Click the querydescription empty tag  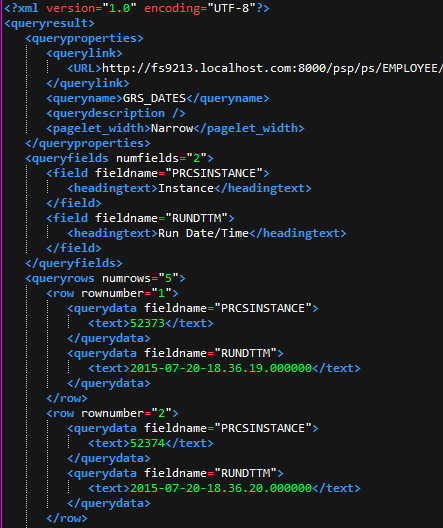click(x=116, y=113)
